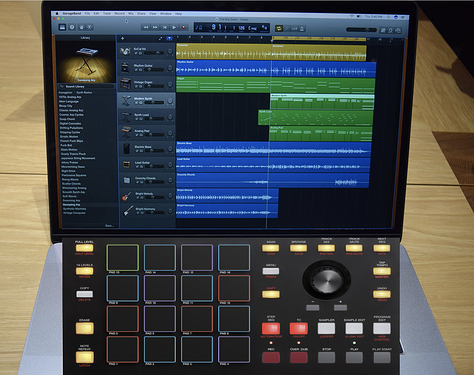Adjust the Modern Synth track volume slider
The height and width of the screenshot is (375, 474).
tap(154, 103)
